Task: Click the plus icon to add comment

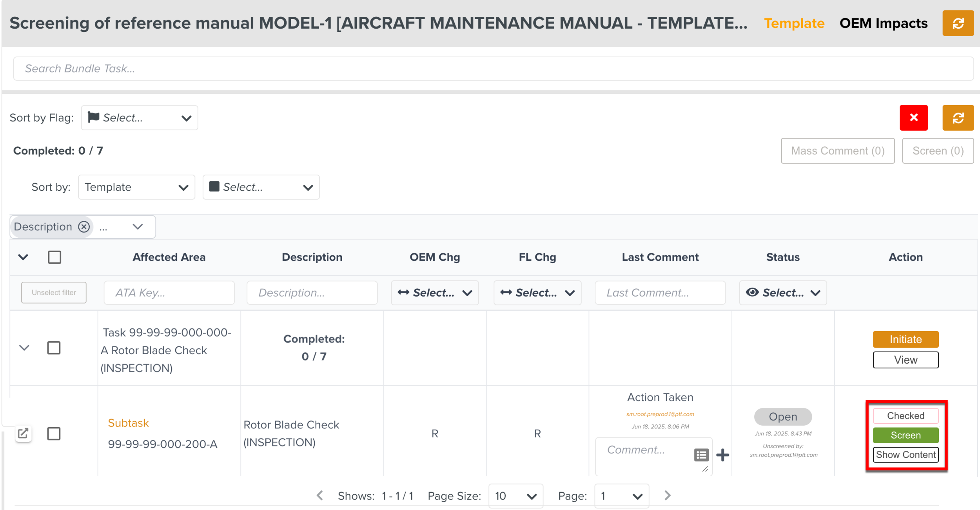Action: point(722,455)
